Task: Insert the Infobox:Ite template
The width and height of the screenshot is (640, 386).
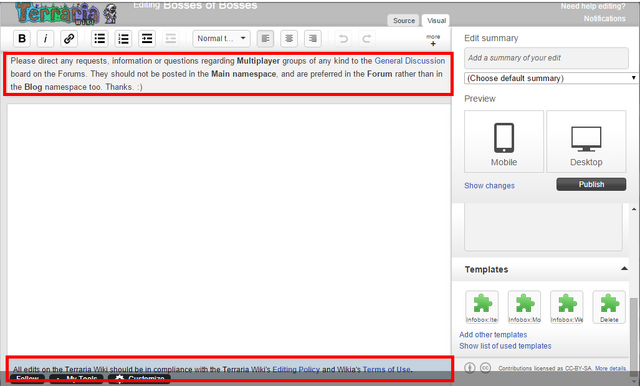Action: [x=482, y=307]
